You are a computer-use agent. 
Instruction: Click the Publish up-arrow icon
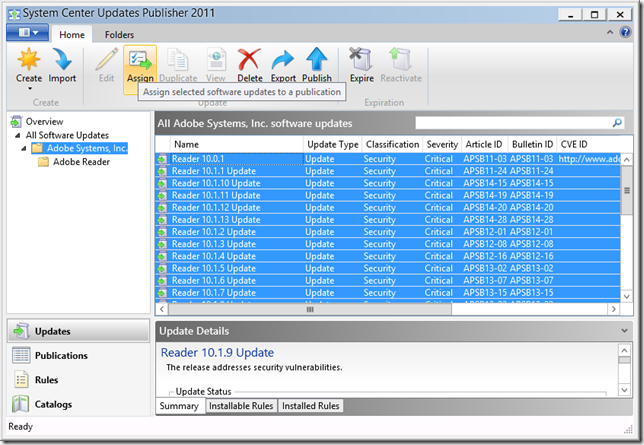[317, 60]
